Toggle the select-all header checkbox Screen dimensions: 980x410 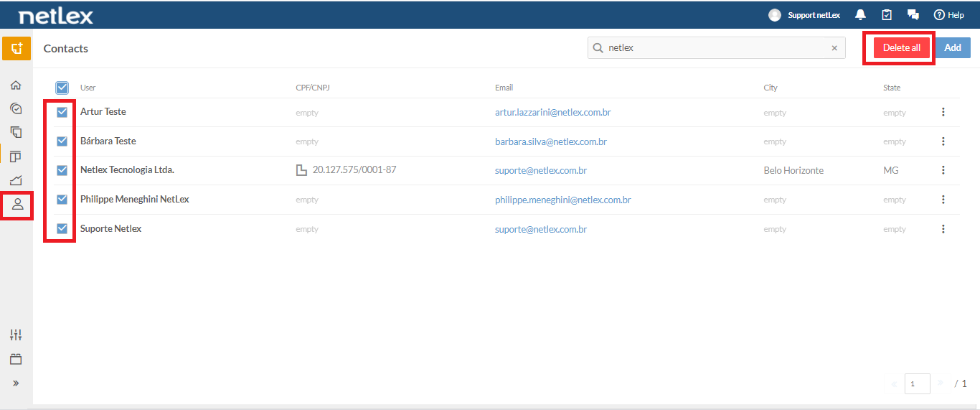click(62, 88)
